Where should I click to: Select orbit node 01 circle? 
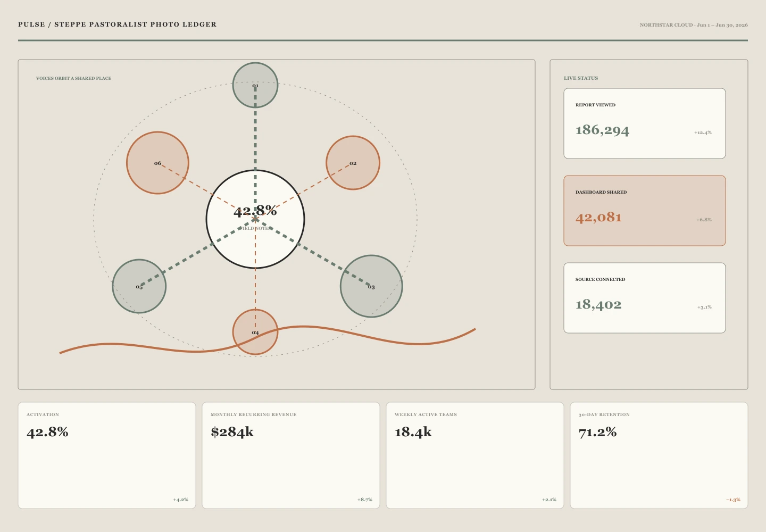[255, 85]
